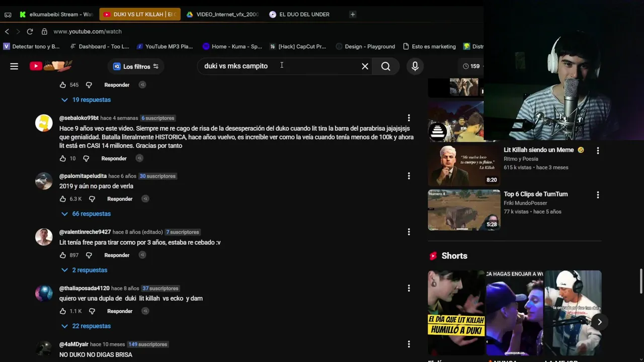Select the DUKI VS LIT KILLAH tab

[139, 14]
